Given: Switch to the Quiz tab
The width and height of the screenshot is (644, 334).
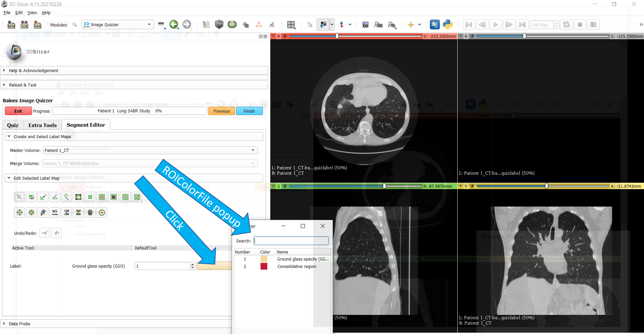Looking at the screenshot, I should (13, 125).
